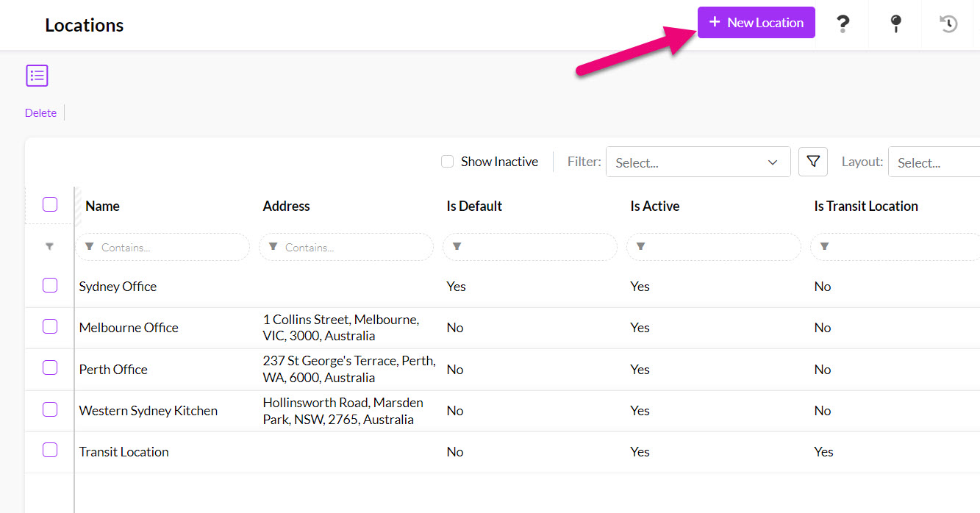Click the pin icon in header
980x513 pixels.
tap(895, 24)
